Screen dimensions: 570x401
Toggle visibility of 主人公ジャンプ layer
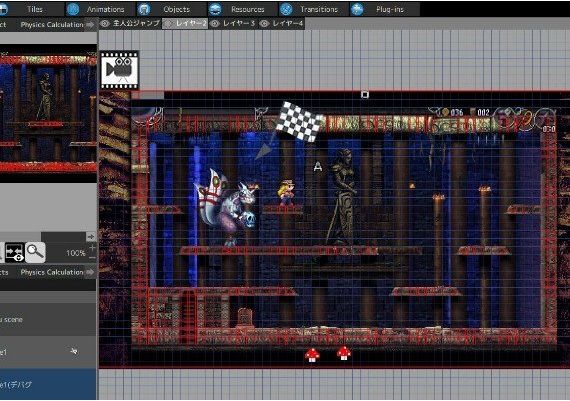click(x=105, y=24)
